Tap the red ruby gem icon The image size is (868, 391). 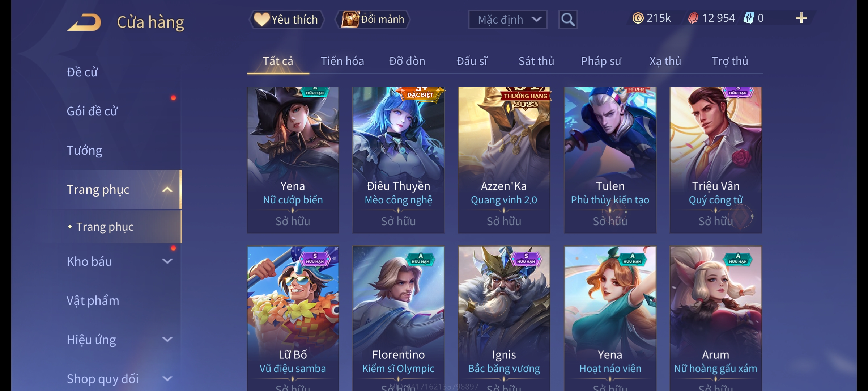pos(693,18)
